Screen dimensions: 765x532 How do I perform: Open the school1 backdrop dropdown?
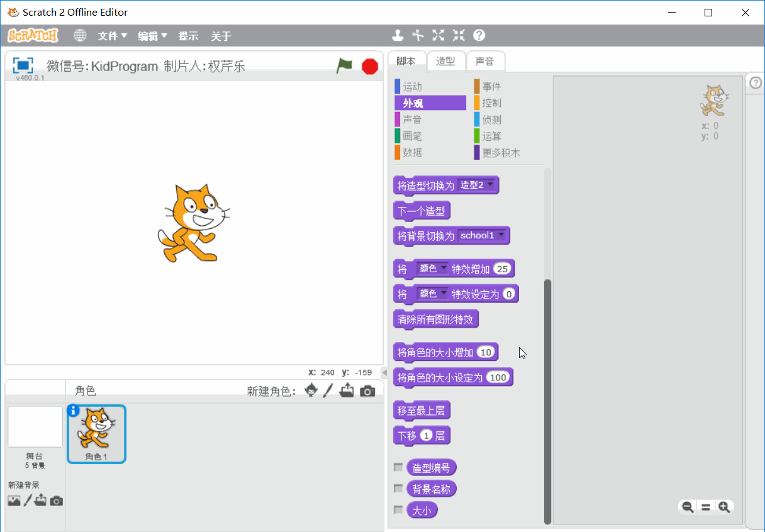click(483, 236)
